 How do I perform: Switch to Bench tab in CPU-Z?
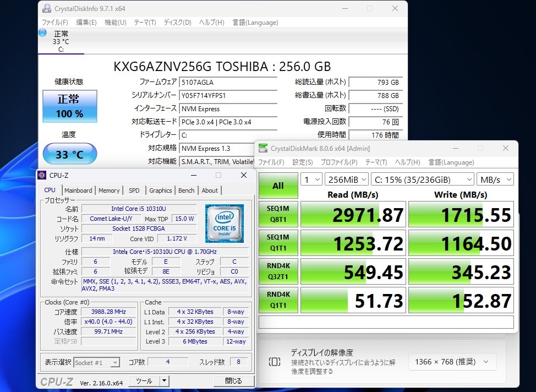[x=187, y=190]
